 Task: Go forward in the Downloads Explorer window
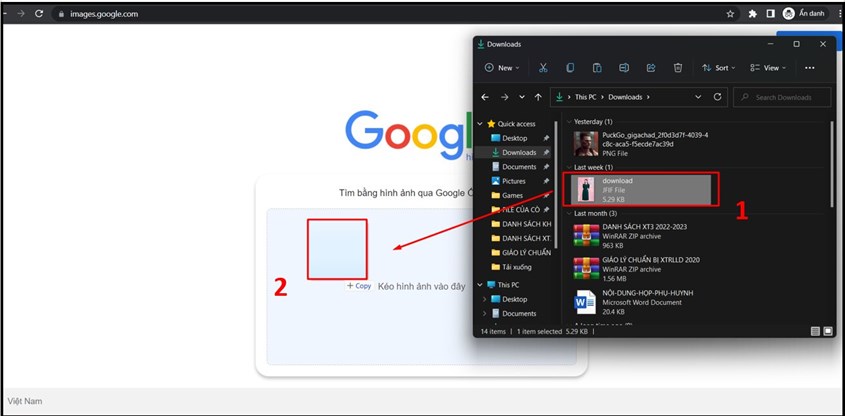(504, 97)
